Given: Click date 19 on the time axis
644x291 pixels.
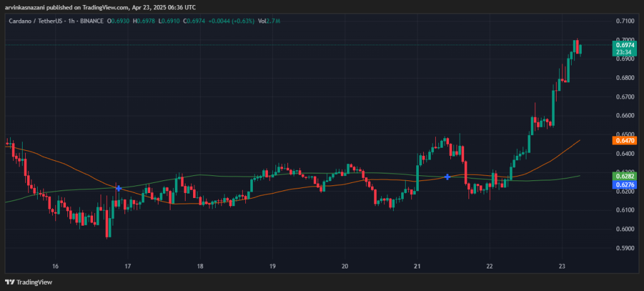Looking at the screenshot, I should click(x=272, y=266).
